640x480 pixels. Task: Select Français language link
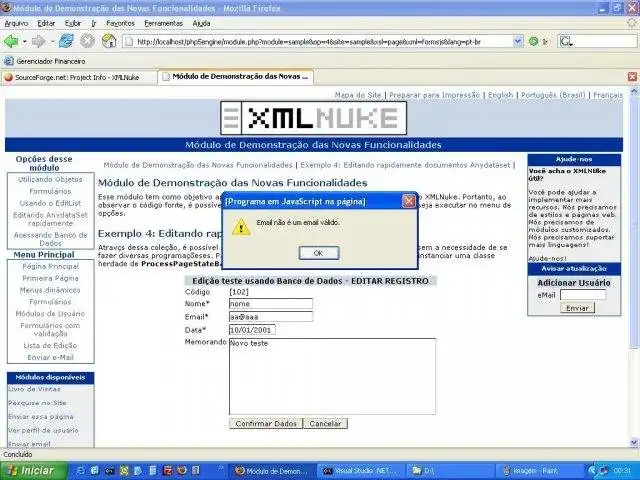(x=608, y=95)
